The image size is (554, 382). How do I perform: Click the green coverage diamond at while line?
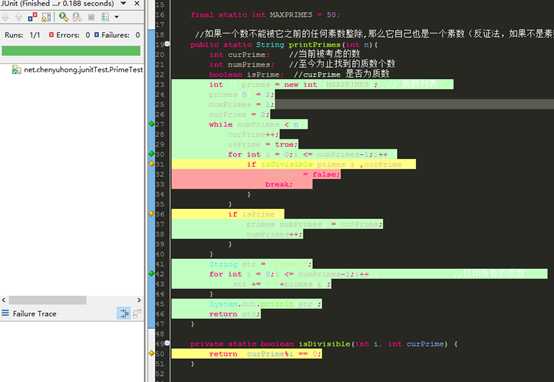click(x=152, y=124)
